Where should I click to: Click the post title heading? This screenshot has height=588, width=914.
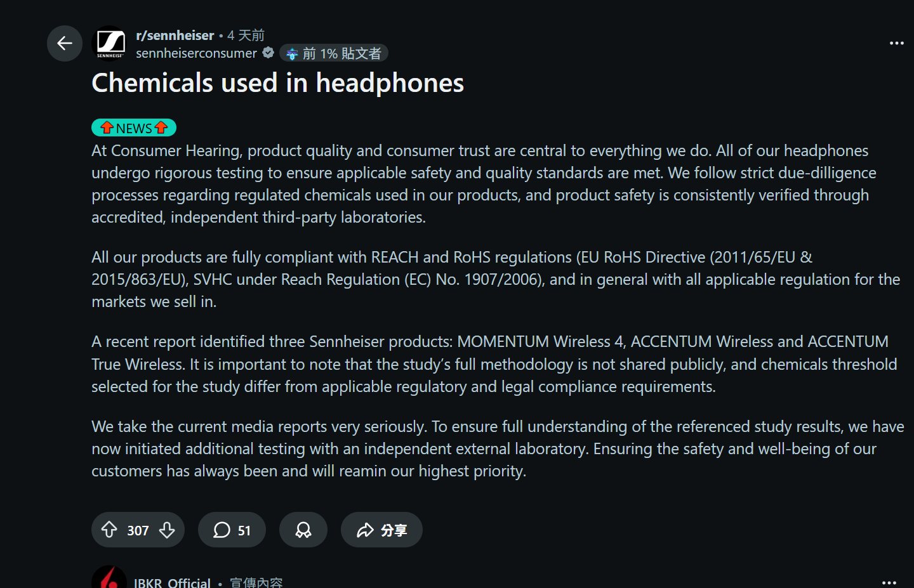(x=277, y=83)
